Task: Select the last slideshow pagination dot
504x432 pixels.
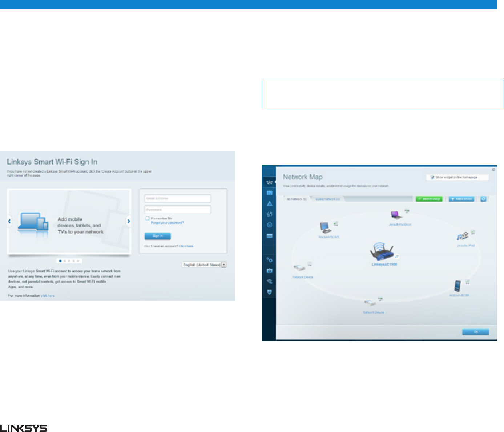Action: click(x=78, y=261)
